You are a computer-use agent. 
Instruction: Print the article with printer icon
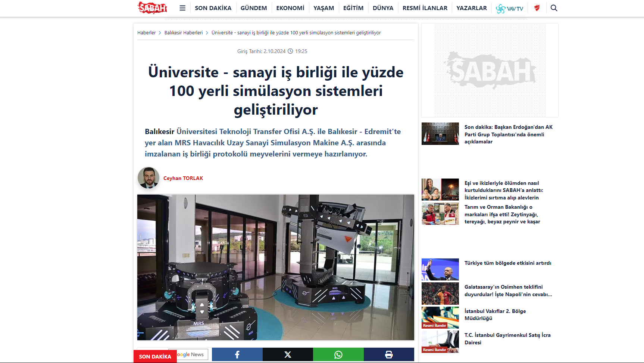(389, 354)
